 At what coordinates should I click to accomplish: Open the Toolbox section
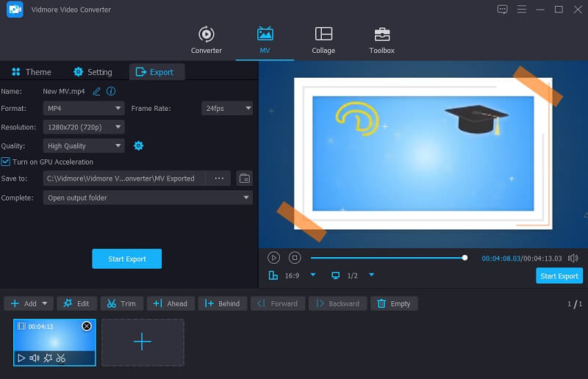(x=381, y=40)
